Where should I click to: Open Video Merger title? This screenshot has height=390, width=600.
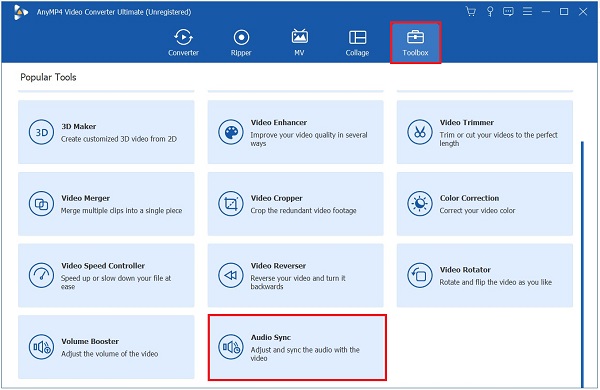[85, 198]
